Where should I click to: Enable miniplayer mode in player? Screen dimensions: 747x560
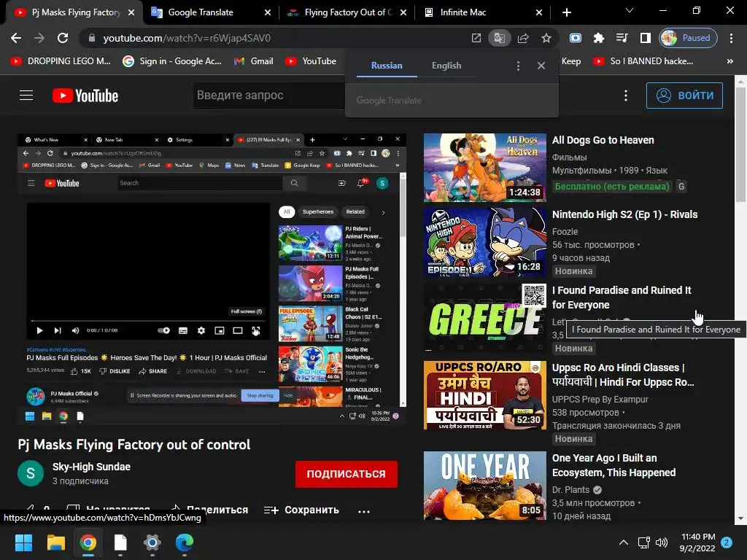219,330
